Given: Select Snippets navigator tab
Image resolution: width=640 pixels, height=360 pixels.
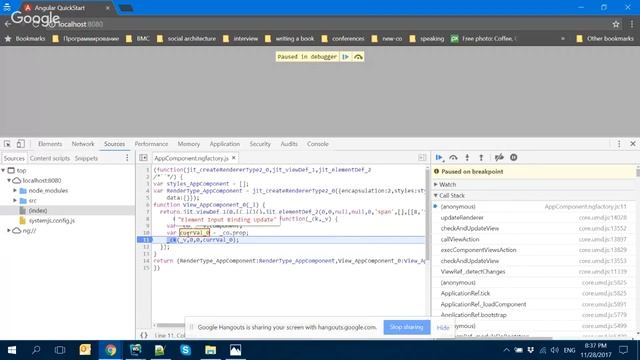Looking at the screenshot, I should click(x=86, y=158).
